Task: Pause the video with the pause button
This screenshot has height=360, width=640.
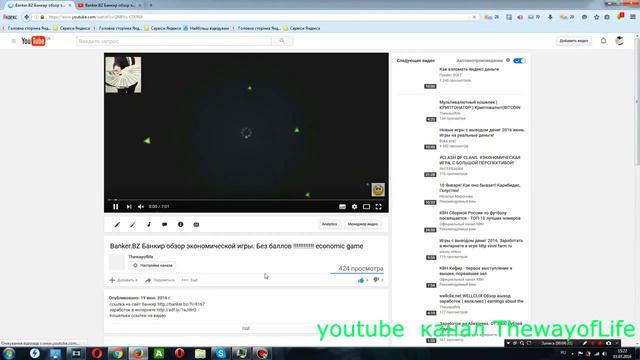Action: click(116, 207)
